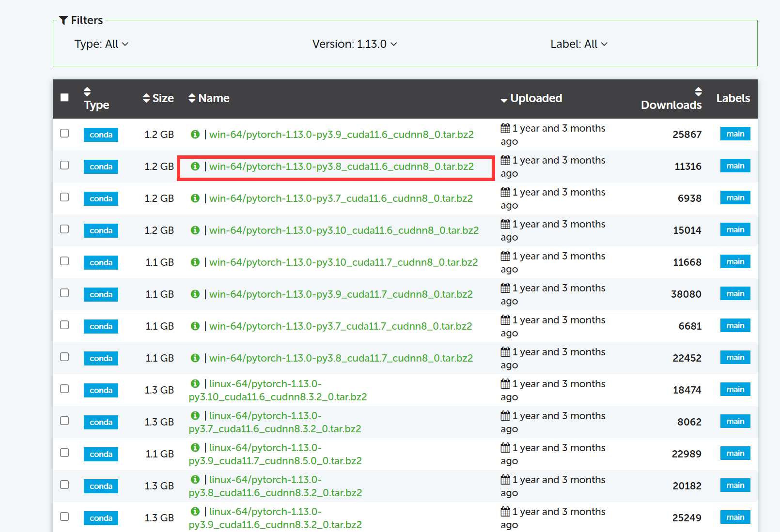Click calendar icon in the 25867 downloads row
Viewport: 780px width, 532px height.
505,128
